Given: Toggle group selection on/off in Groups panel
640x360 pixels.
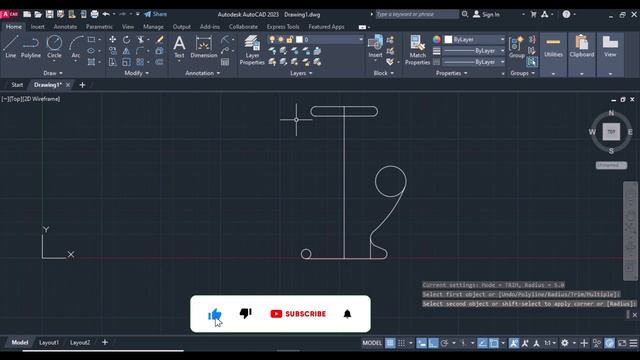Looking at the screenshot, I should (531, 62).
